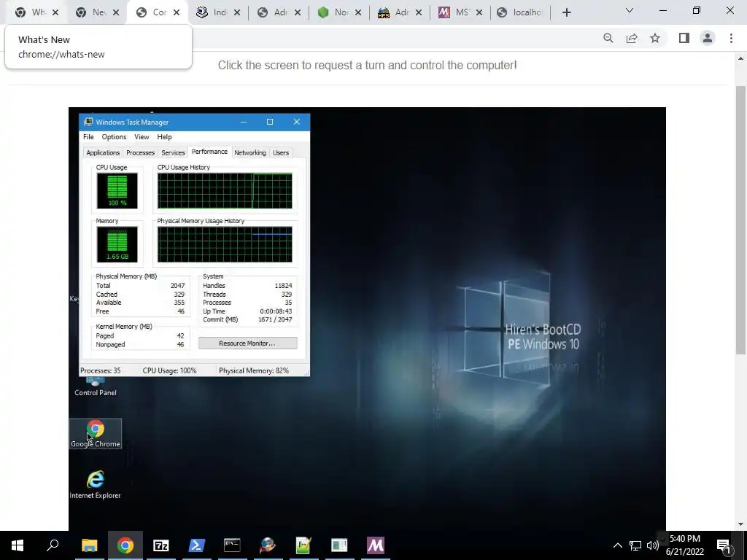Image resolution: width=747 pixels, height=560 pixels.
Task: Close the What's New tab
Action: 55,12
